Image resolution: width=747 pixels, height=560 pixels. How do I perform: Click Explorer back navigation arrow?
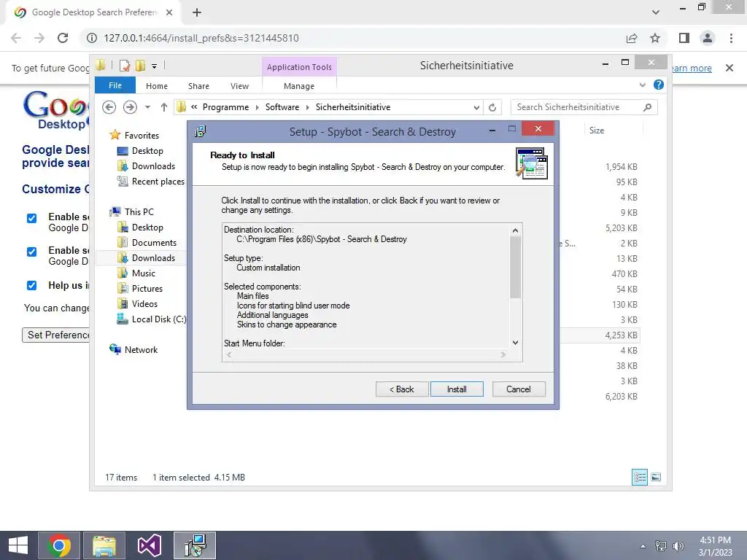(109, 107)
